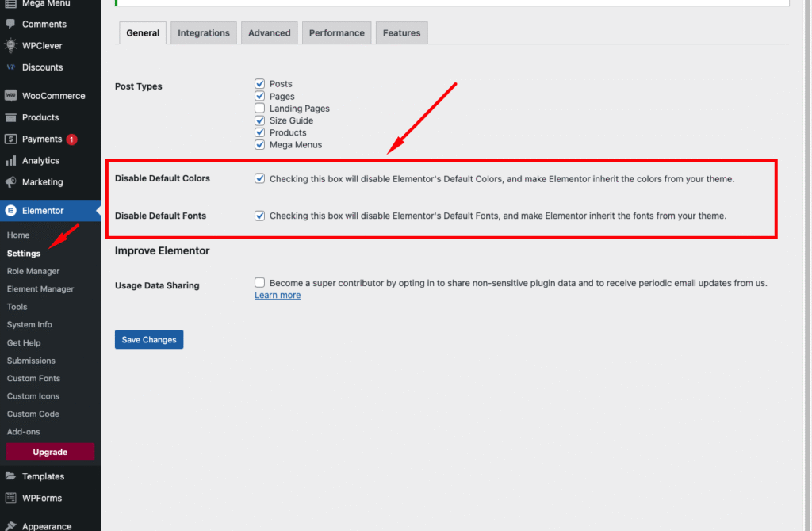Open System Info submenu item
The width and height of the screenshot is (812, 531).
point(29,324)
